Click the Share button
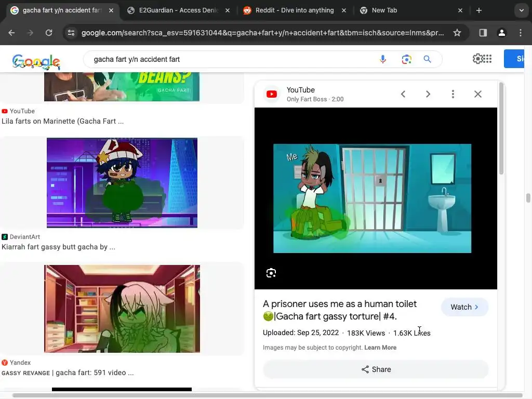The width and height of the screenshot is (532, 399). (x=376, y=369)
